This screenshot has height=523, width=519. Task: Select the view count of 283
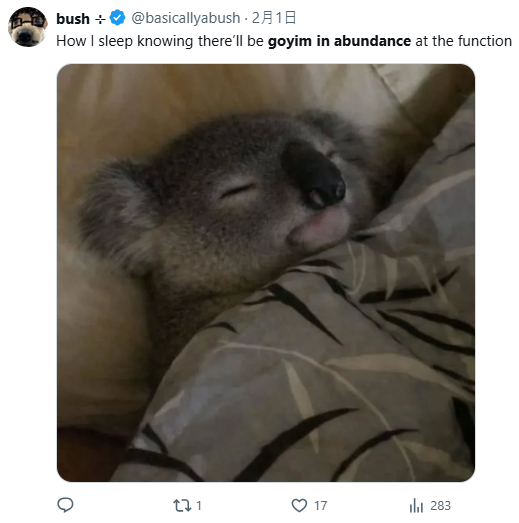click(x=440, y=506)
